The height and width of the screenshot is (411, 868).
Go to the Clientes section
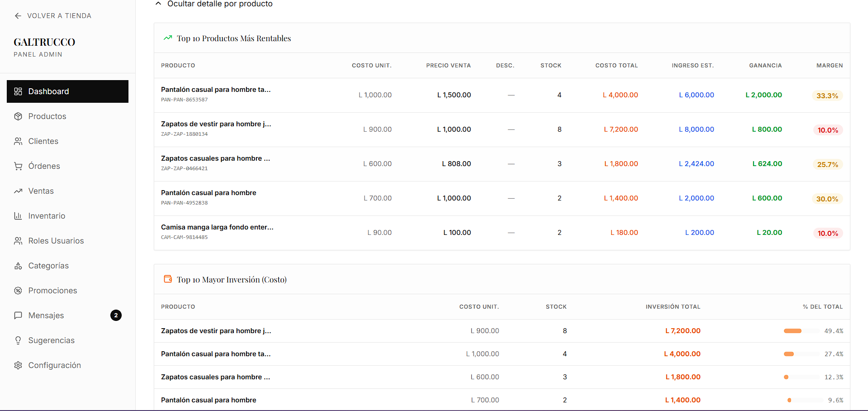(x=43, y=141)
